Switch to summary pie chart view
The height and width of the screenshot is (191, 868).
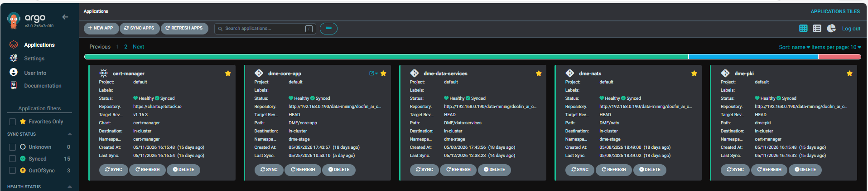point(831,28)
